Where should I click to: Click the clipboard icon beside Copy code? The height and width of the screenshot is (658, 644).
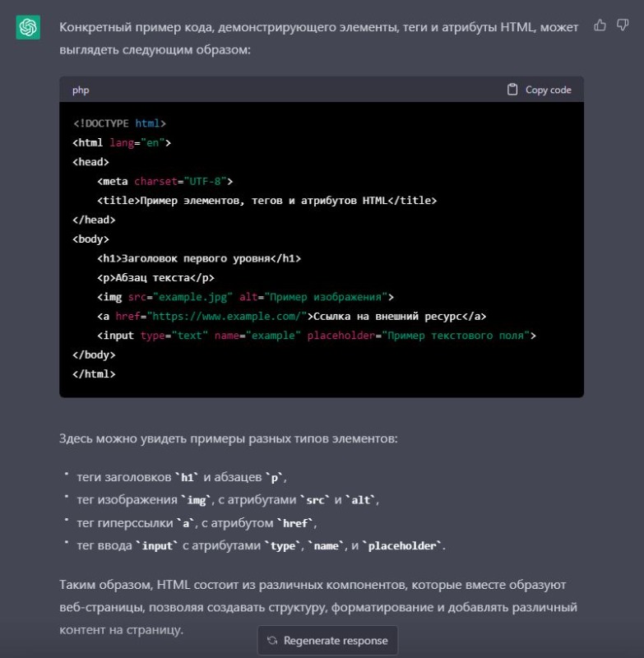tap(512, 90)
